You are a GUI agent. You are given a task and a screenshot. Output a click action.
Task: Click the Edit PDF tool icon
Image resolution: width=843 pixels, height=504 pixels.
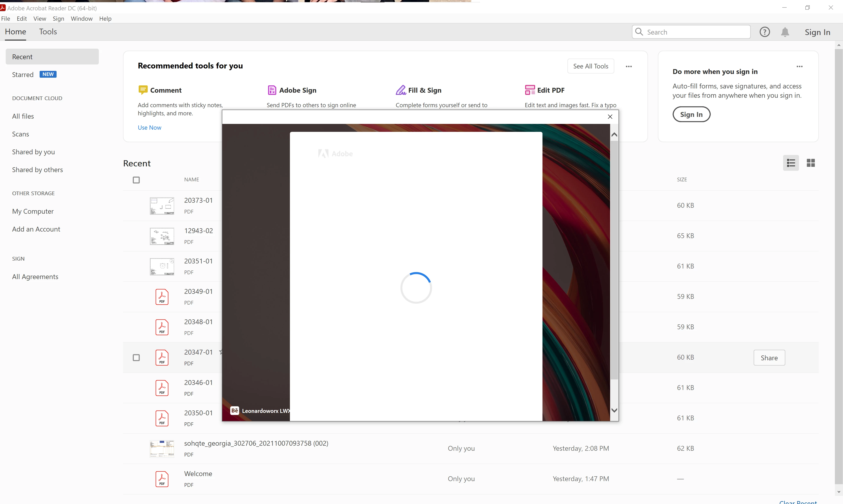click(530, 90)
